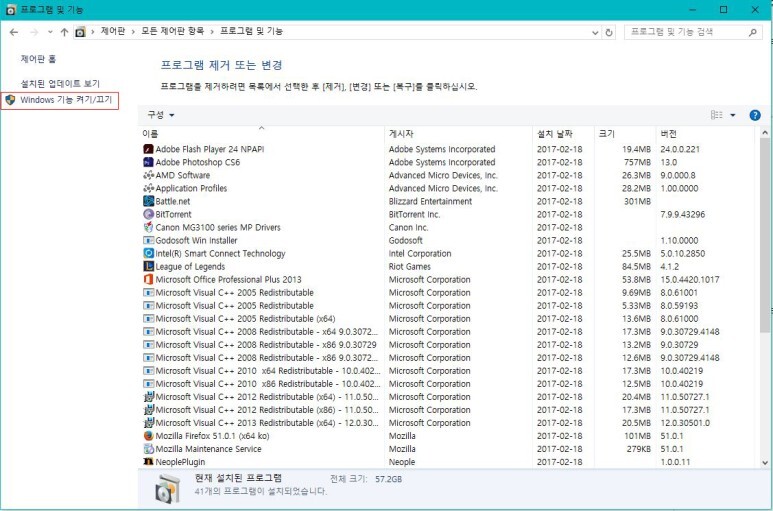773x511 pixels.
Task: Click the Canon Inc. publisher cell
Action: pos(409,228)
